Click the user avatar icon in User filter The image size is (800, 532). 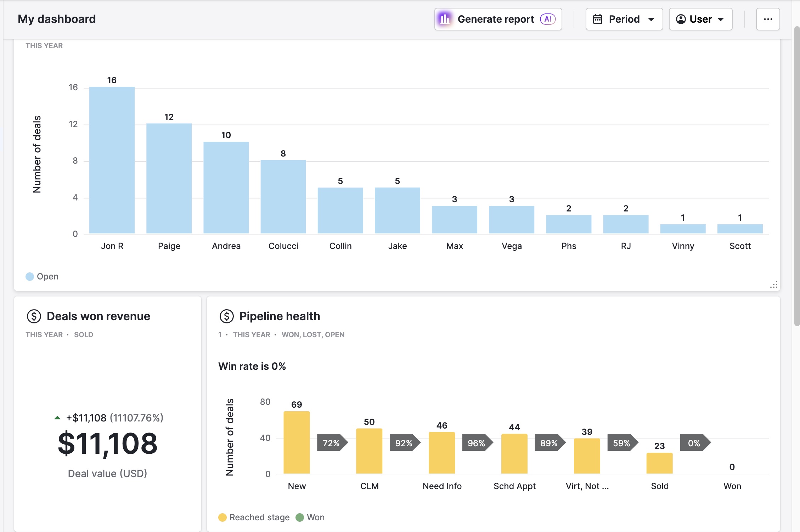(x=681, y=19)
